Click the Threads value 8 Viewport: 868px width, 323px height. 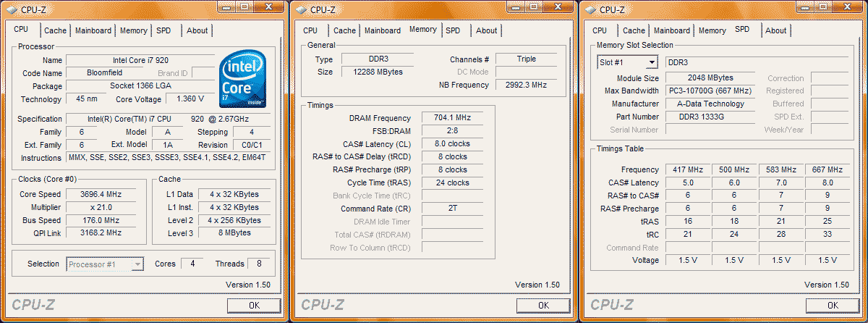(x=258, y=264)
